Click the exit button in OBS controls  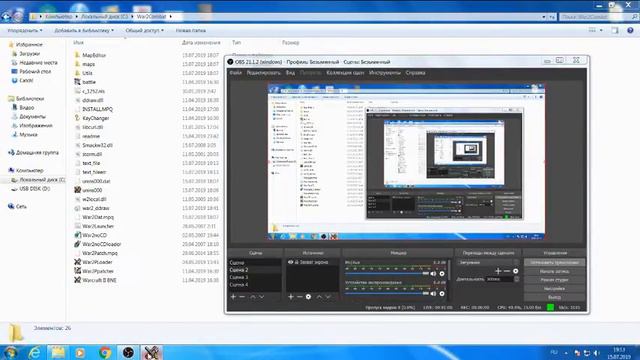[x=554, y=297]
